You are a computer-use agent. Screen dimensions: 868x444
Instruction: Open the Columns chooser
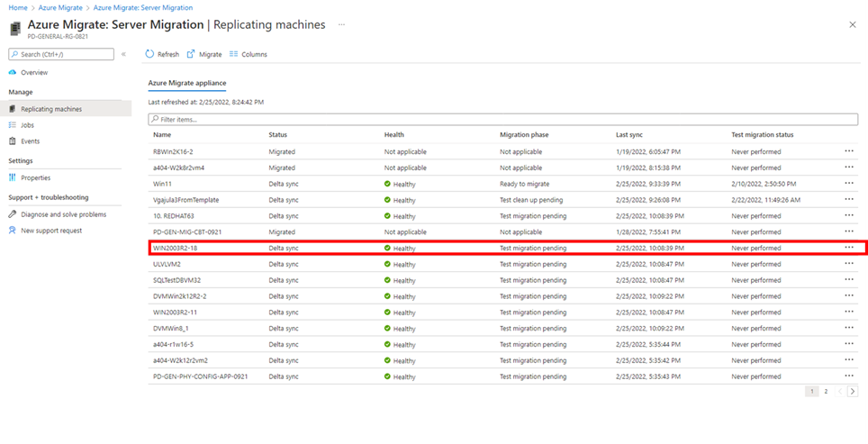pos(248,54)
